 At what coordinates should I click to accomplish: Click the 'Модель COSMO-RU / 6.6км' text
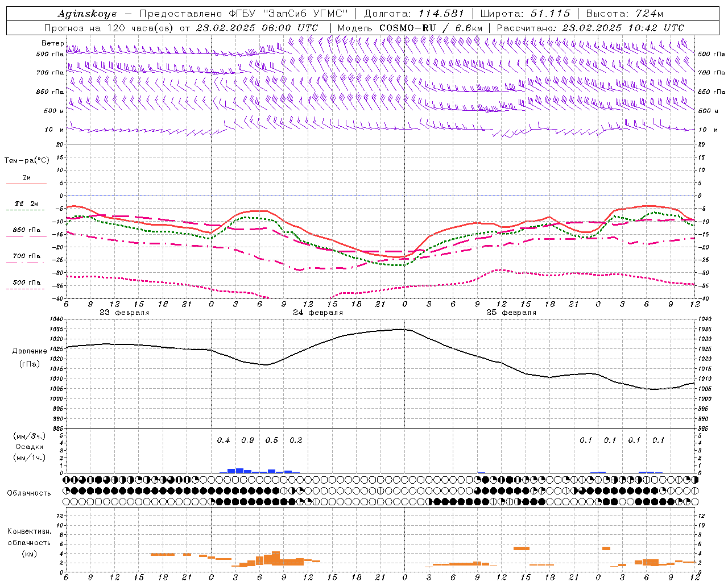[410, 28]
